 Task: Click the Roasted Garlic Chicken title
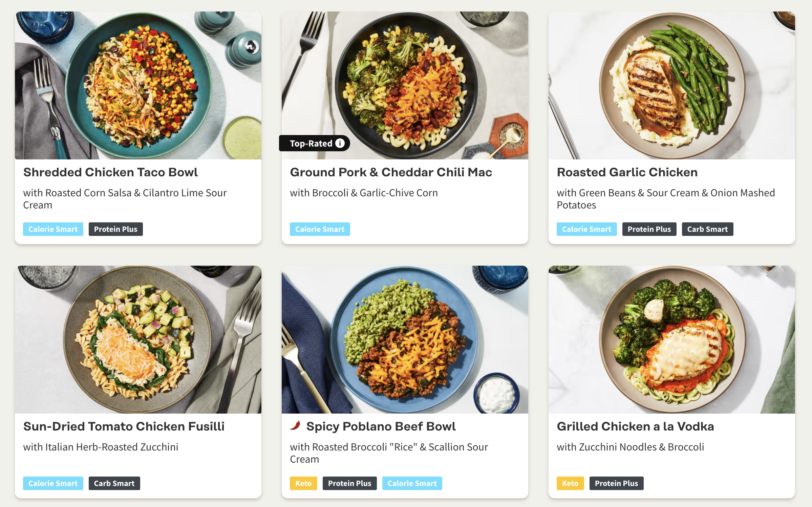[x=627, y=172]
